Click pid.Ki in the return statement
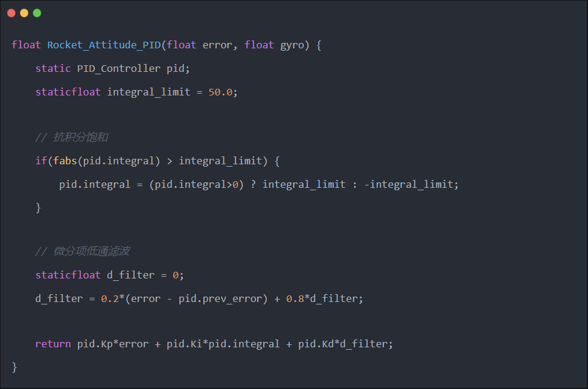Screen dimensions: 588x389 [184, 344]
